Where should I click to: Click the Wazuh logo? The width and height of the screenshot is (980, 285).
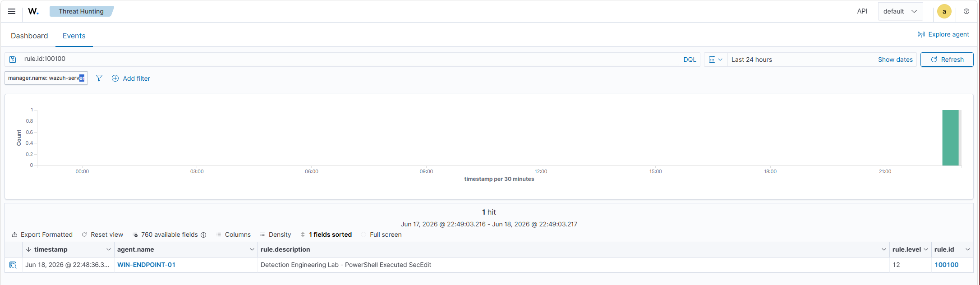33,11
